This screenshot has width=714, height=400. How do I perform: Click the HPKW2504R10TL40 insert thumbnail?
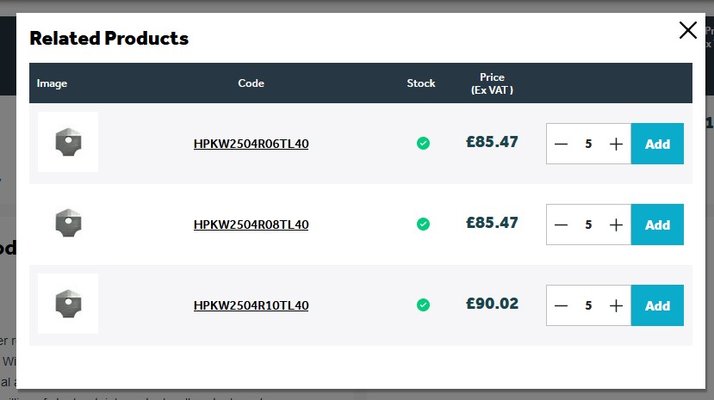point(68,303)
